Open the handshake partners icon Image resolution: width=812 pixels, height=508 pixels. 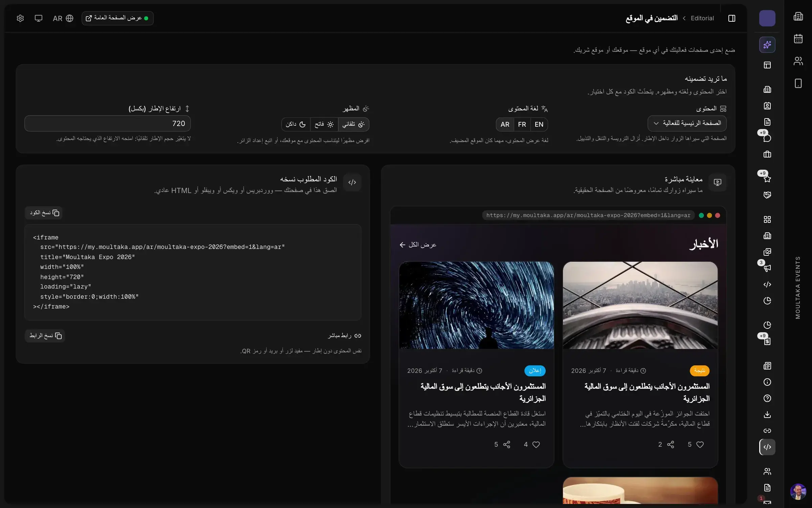tap(767, 195)
